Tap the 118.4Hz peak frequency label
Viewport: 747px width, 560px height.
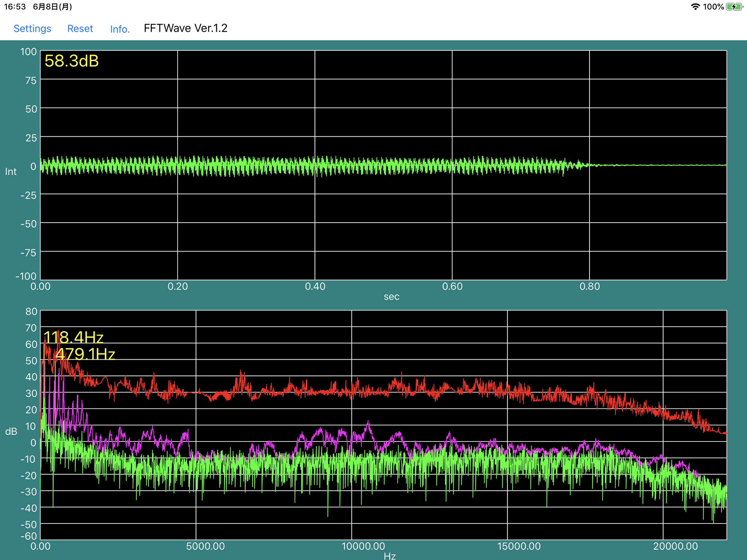pos(74,337)
